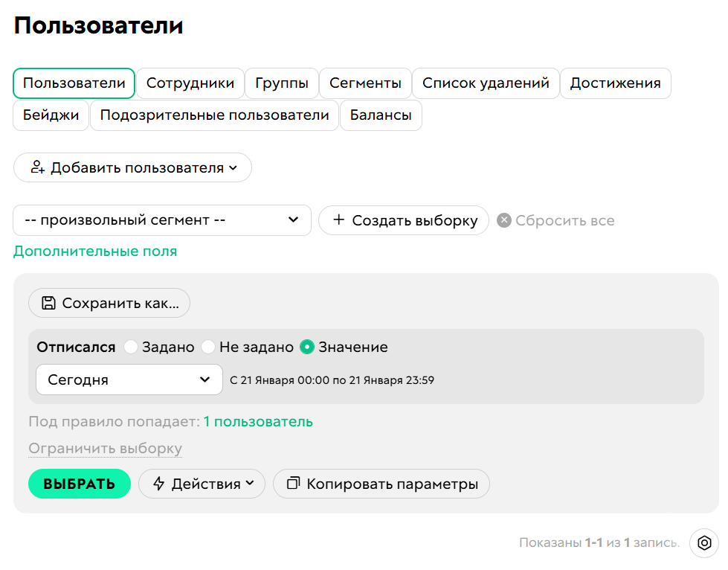This screenshot has height=570, width=728.
Task: Click the 'Ограничить выборку' control
Action: point(105,448)
